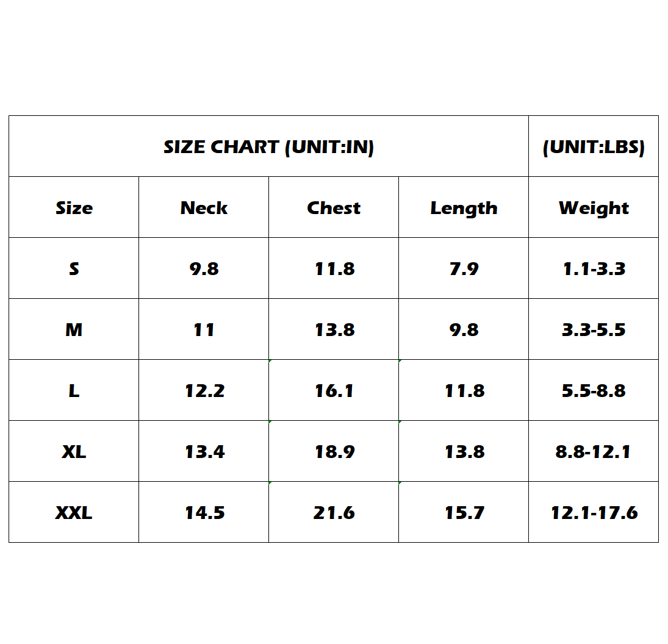Click the 8.8-12.1 weight cell
The width and height of the screenshot is (668, 644).
point(594,451)
